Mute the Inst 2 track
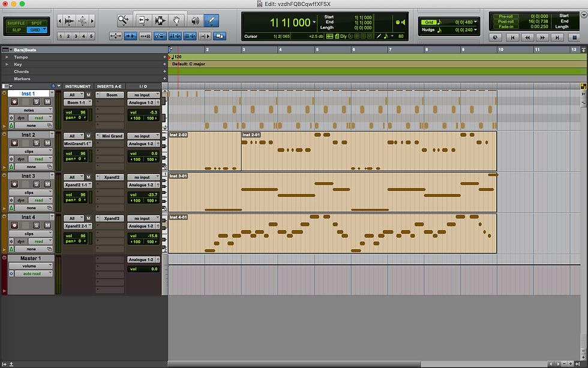Image resolution: width=588 pixels, height=368 pixels. click(x=47, y=143)
